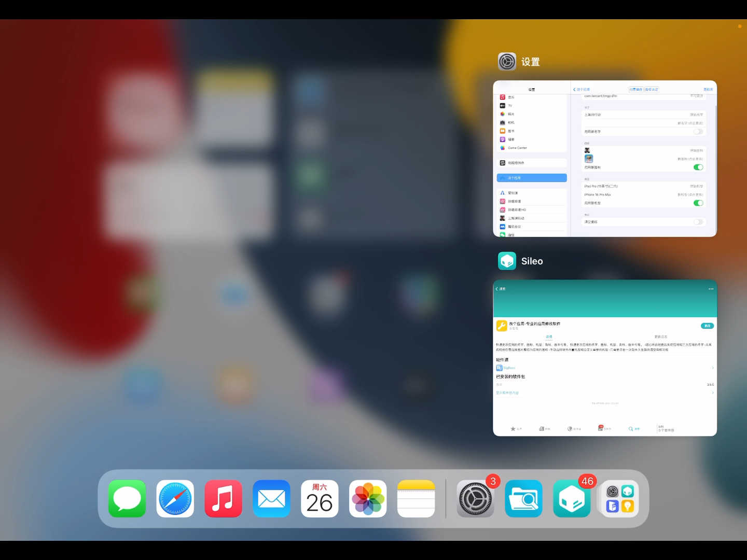The height and width of the screenshot is (560, 747).
Task: Select 相机 in Settings sidebar
Action: click(532, 123)
